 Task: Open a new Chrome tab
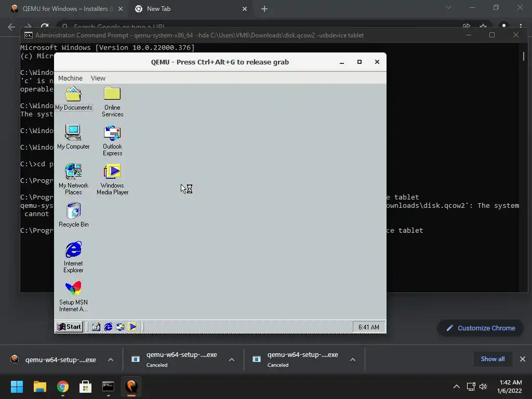coord(264,9)
